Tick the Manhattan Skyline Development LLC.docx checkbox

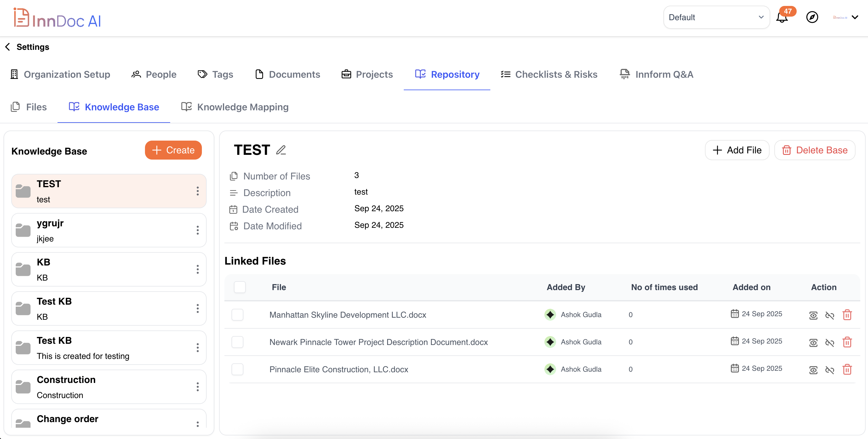(237, 315)
